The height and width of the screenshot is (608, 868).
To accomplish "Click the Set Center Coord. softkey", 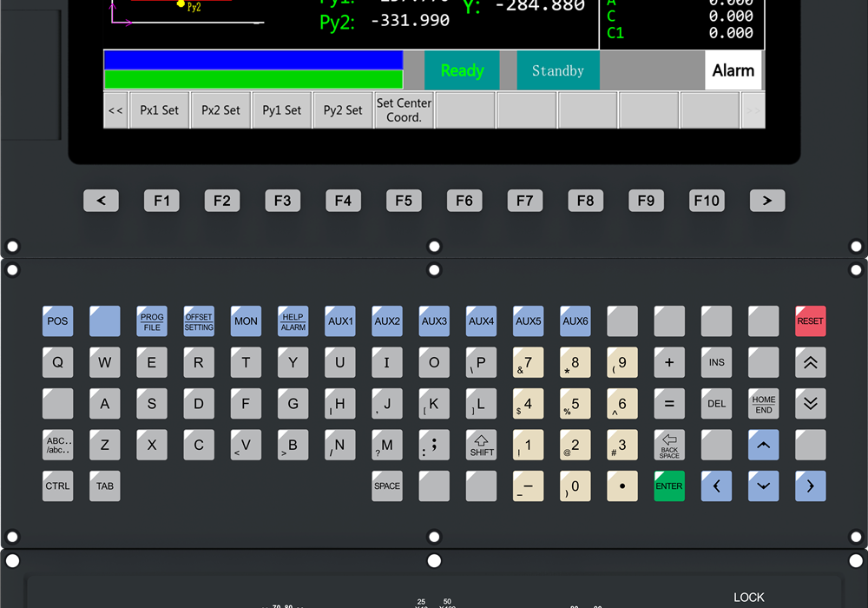I will (404, 110).
